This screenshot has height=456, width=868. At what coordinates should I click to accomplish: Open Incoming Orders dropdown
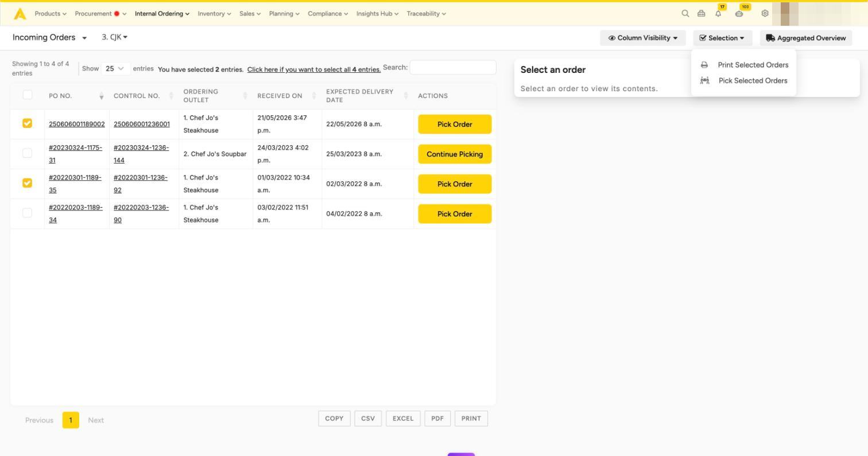pyautogui.click(x=49, y=37)
